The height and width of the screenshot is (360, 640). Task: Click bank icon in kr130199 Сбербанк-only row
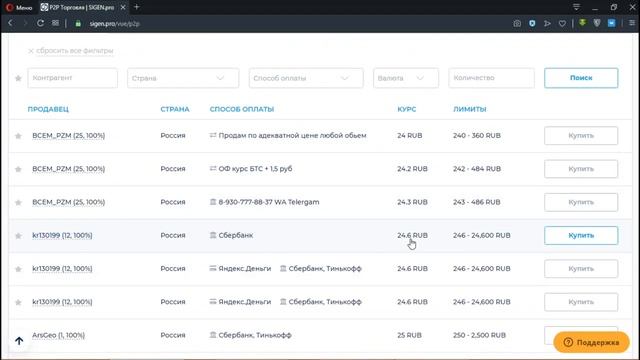(213, 235)
